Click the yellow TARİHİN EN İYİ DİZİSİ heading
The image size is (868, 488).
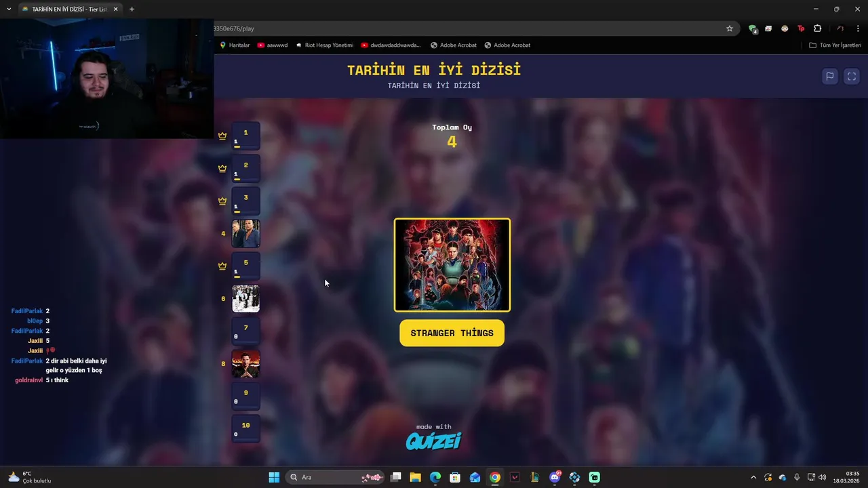tap(434, 70)
